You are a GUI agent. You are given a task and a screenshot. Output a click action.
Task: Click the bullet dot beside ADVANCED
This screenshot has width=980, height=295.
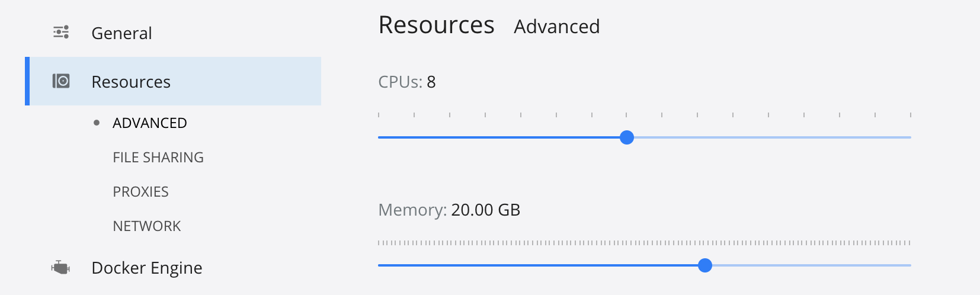(x=97, y=123)
